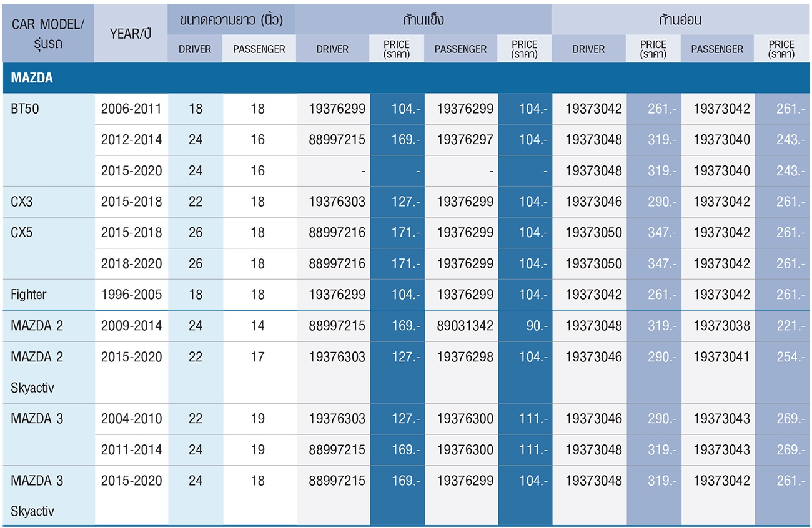Image resolution: width=812 pixels, height=528 pixels.
Task: Click PASSENGER header under ก้านอ่อน
Action: tap(717, 49)
